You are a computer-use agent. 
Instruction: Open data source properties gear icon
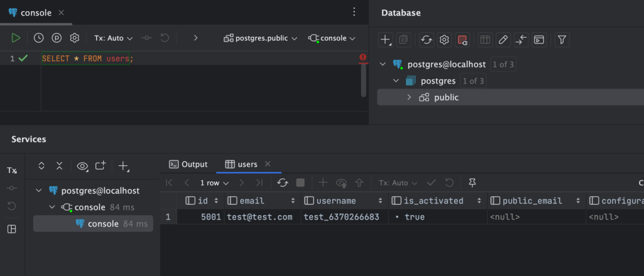coord(444,40)
